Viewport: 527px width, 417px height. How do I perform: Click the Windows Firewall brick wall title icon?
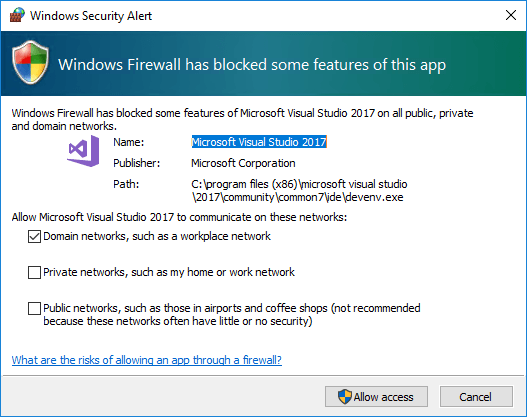tap(17, 15)
